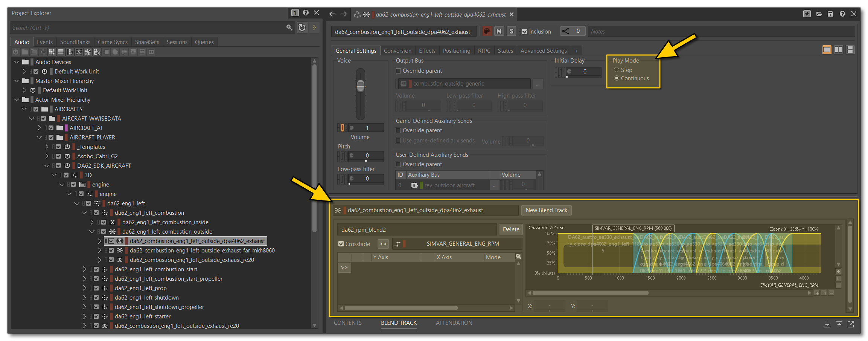Open the Game Syncs tab in Project Explorer
The height and width of the screenshot is (341, 868).
point(113,42)
